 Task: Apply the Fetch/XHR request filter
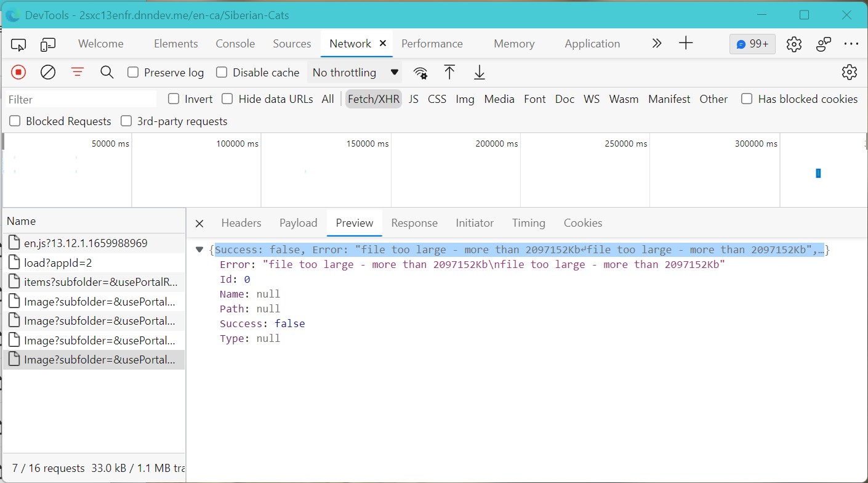pyautogui.click(x=373, y=99)
